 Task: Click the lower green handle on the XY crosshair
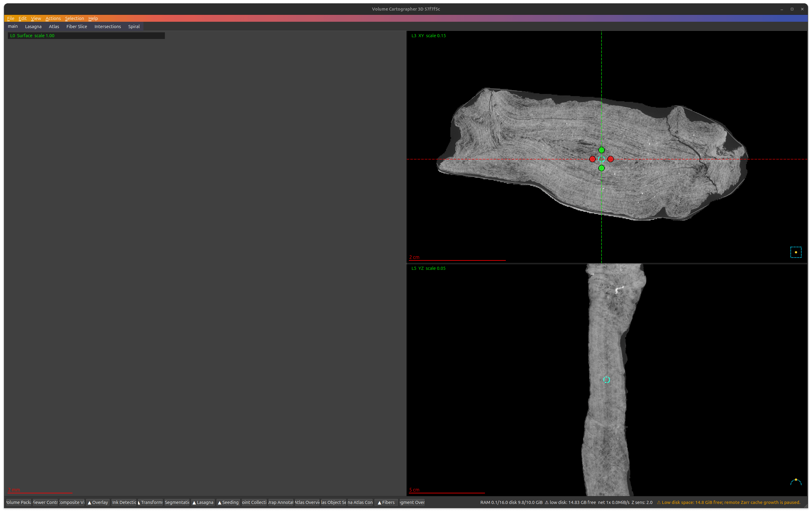point(601,168)
